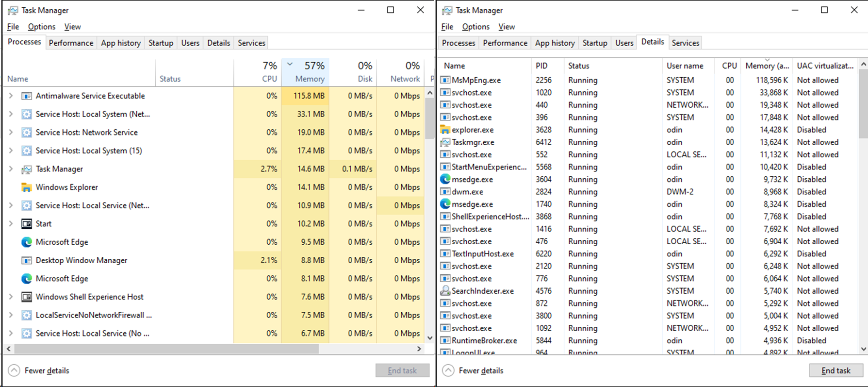Click the Task Manager title bar icon, left window

(x=13, y=10)
